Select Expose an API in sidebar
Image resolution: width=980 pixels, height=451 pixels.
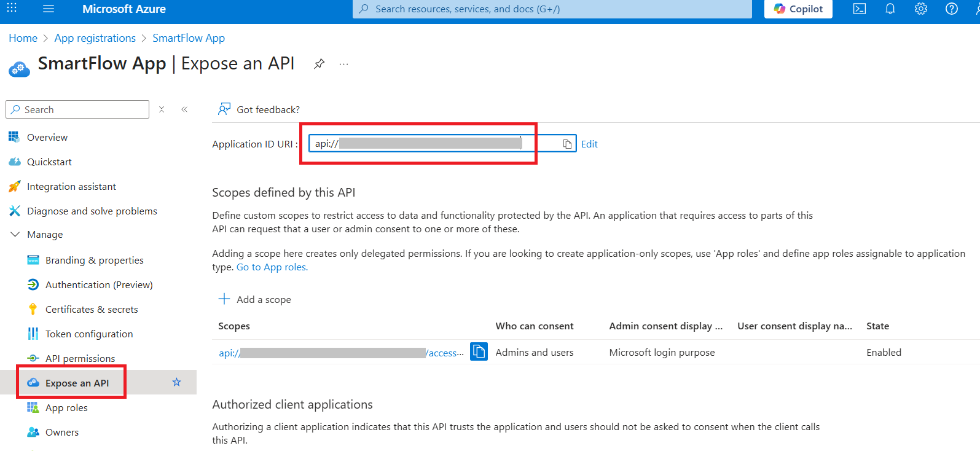[77, 383]
